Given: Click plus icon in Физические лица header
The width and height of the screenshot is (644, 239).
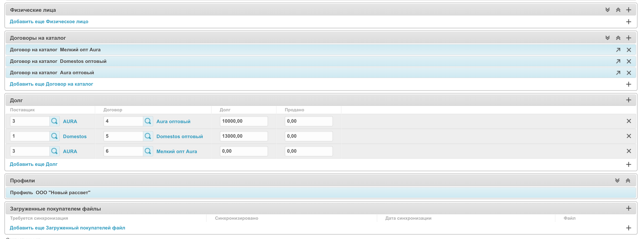Looking at the screenshot, I should coord(628,10).
